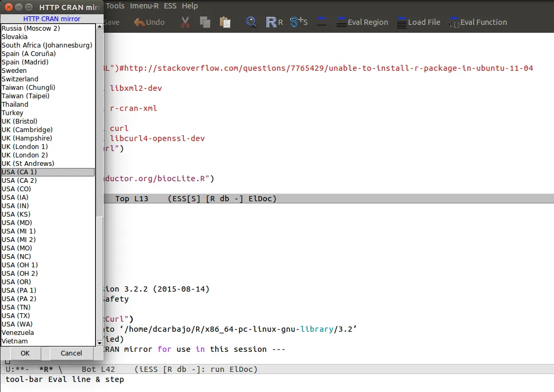Select USA (MD) mirror
This screenshot has height=392, width=554.
tap(48, 223)
